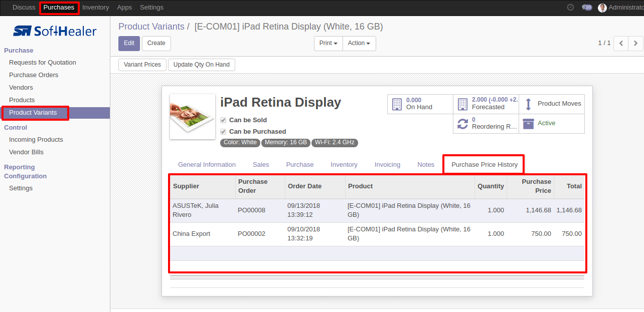Click the Update Qty On Hand button
Viewport: 644px width, 312px height.
click(x=202, y=65)
